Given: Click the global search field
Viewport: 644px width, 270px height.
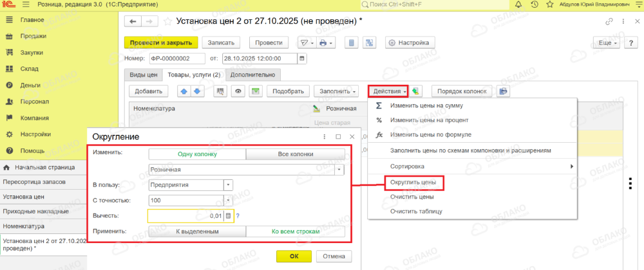Looking at the screenshot, I should (435, 4).
